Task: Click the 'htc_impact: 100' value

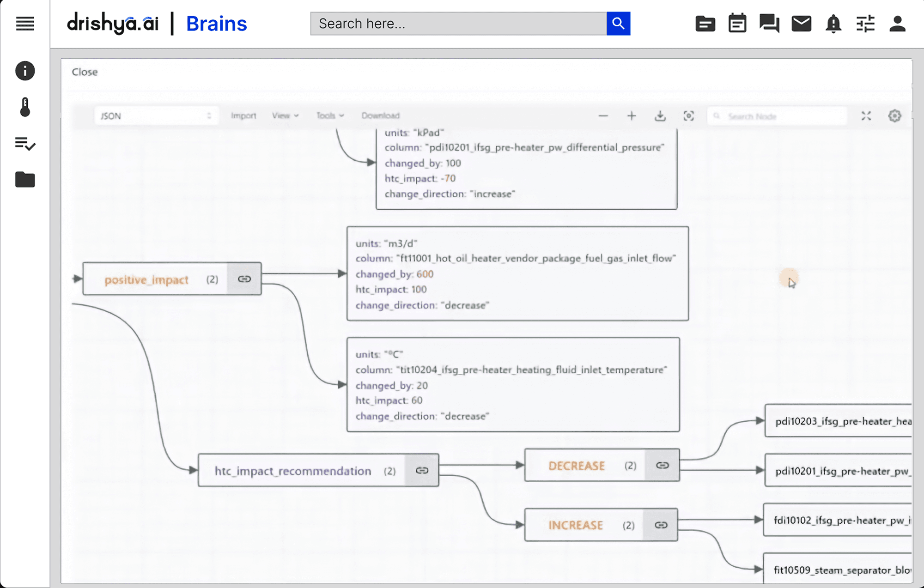Action: coord(391,290)
